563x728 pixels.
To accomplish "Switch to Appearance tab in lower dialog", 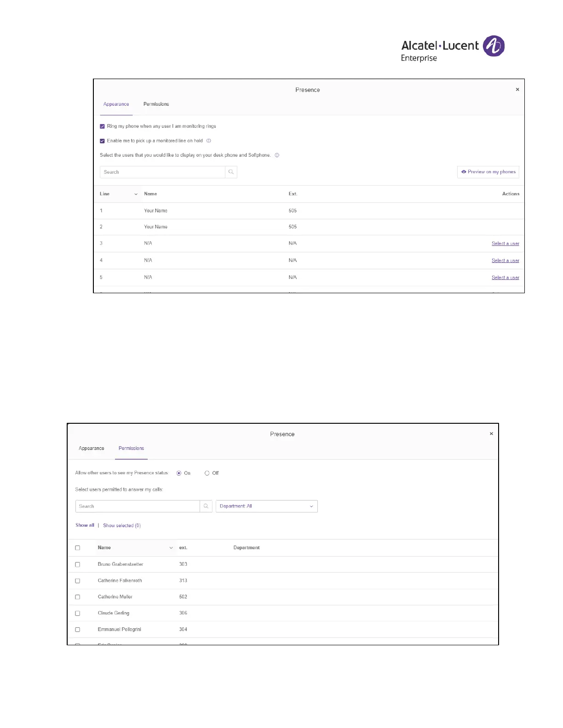I will click(x=91, y=449).
